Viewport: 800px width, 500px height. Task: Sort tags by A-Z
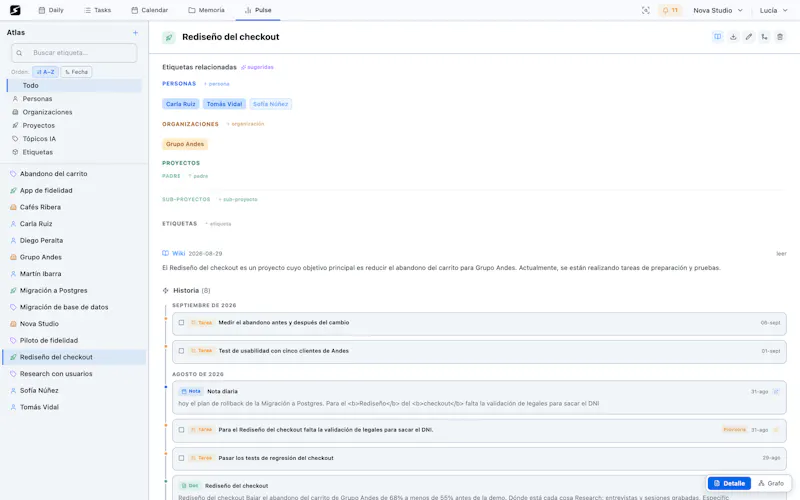click(x=45, y=72)
